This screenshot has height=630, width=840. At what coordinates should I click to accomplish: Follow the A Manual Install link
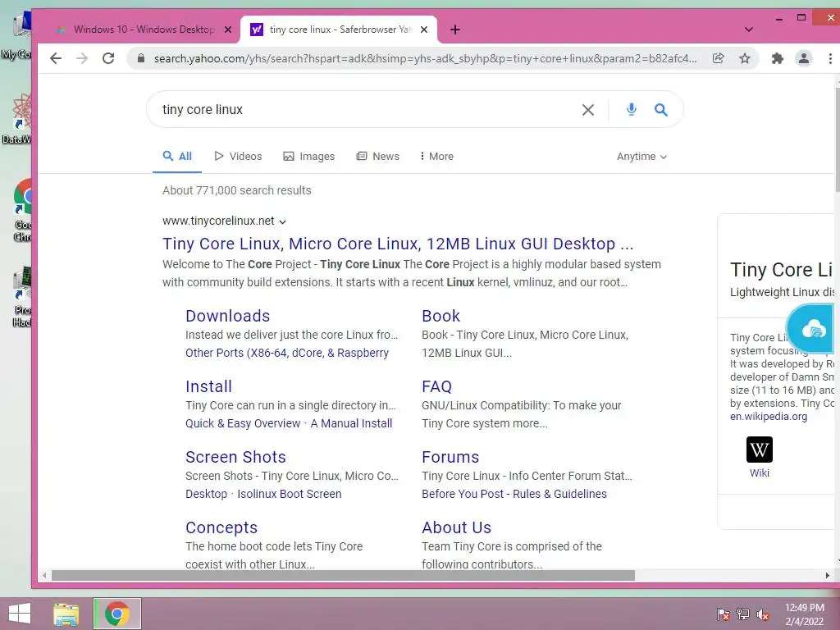351,424
